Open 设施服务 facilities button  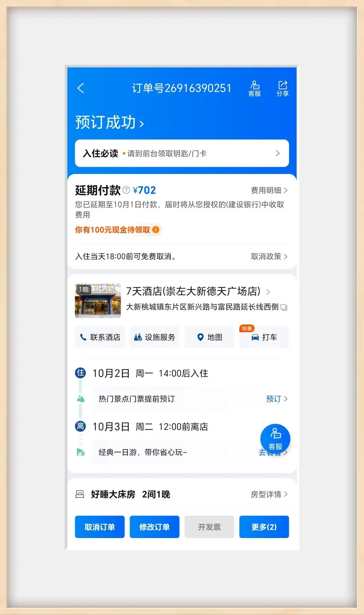pos(155,337)
